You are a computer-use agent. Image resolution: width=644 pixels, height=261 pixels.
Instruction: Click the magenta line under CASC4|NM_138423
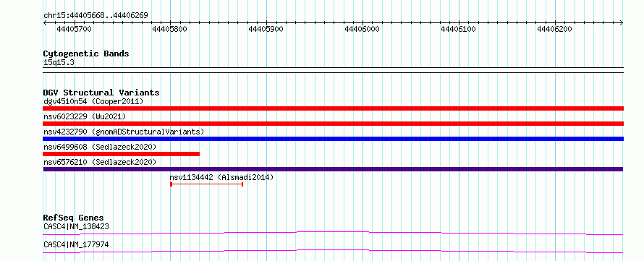pyautogui.click(x=333, y=233)
